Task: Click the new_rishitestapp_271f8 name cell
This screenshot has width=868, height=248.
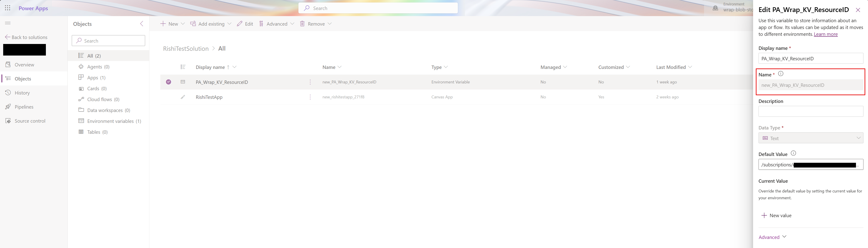Action: point(343,97)
